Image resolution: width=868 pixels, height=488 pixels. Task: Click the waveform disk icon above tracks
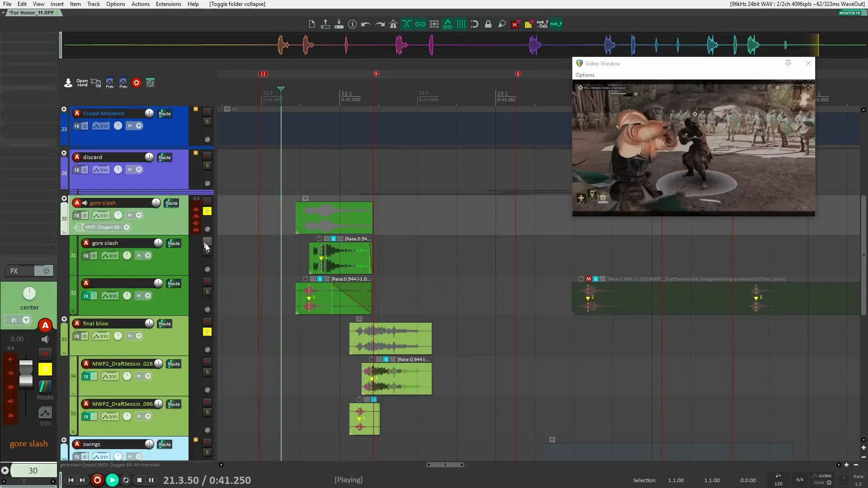click(96, 83)
